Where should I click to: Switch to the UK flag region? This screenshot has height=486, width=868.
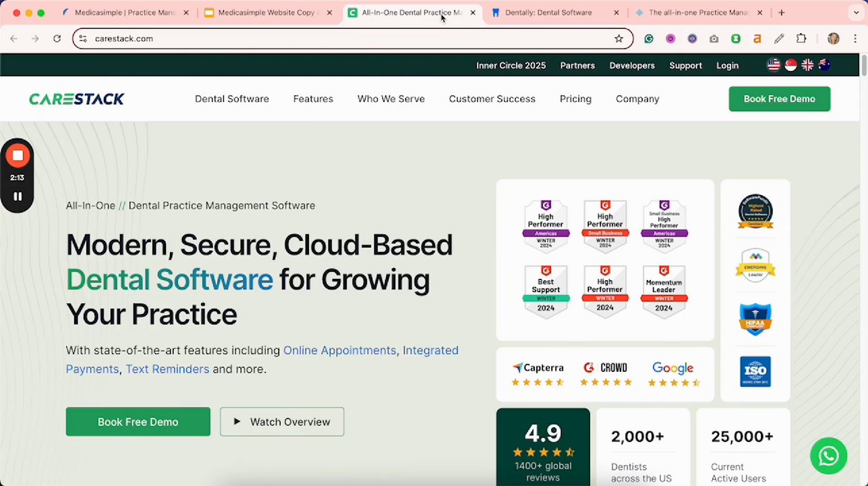[807, 65]
